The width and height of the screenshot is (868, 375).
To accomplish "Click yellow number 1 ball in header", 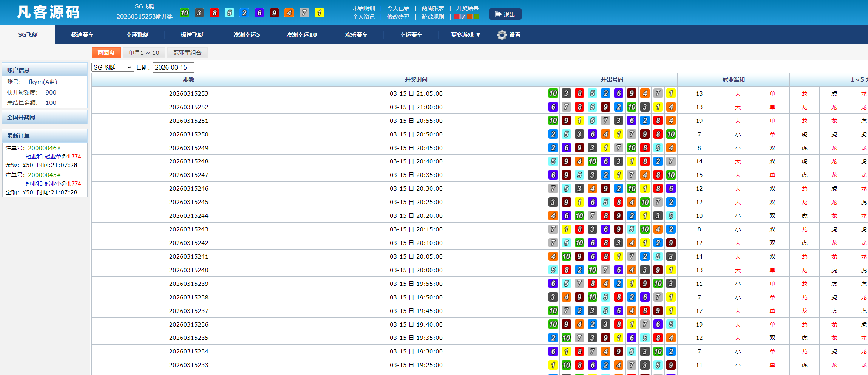I will (319, 13).
